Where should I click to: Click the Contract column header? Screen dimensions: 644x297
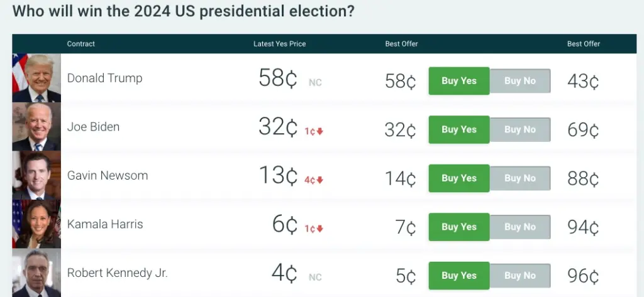pyautogui.click(x=81, y=44)
